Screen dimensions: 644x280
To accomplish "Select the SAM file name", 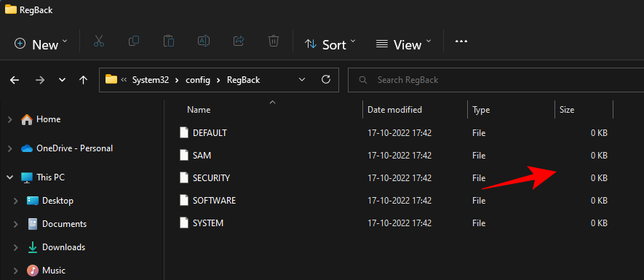I will coord(202,156).
